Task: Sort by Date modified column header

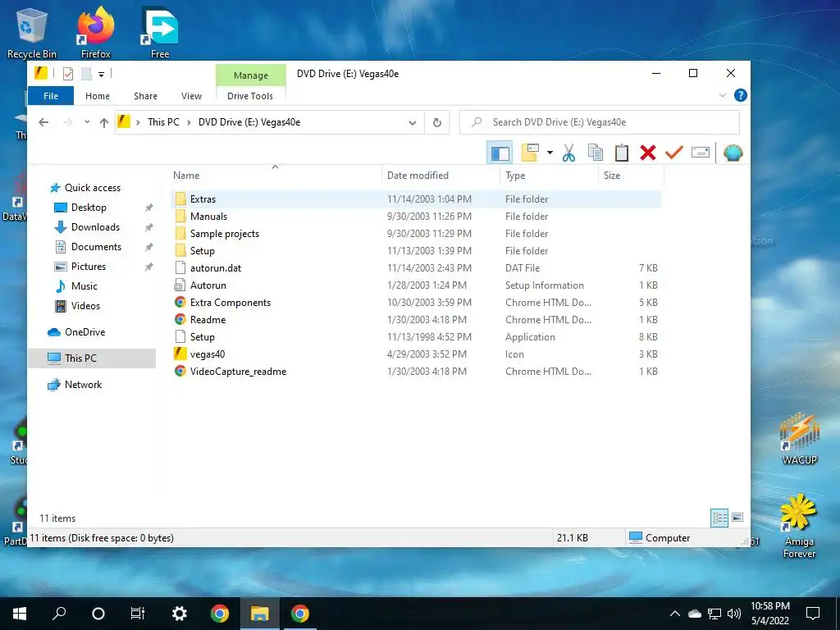Action: (441, 176)
